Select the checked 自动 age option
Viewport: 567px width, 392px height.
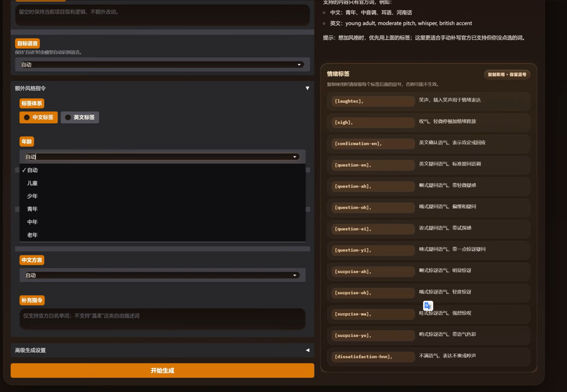[x=32, y=170]
